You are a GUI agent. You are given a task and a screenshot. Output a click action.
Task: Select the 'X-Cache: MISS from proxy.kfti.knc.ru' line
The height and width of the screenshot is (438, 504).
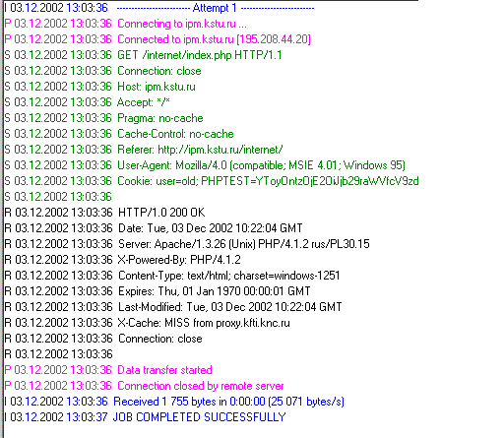[147, 323]
